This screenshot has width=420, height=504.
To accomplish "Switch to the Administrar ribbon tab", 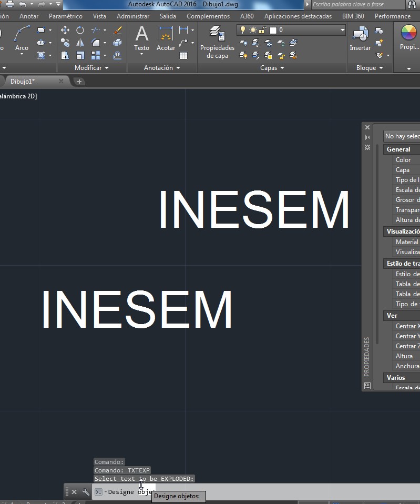I will 132,16.
